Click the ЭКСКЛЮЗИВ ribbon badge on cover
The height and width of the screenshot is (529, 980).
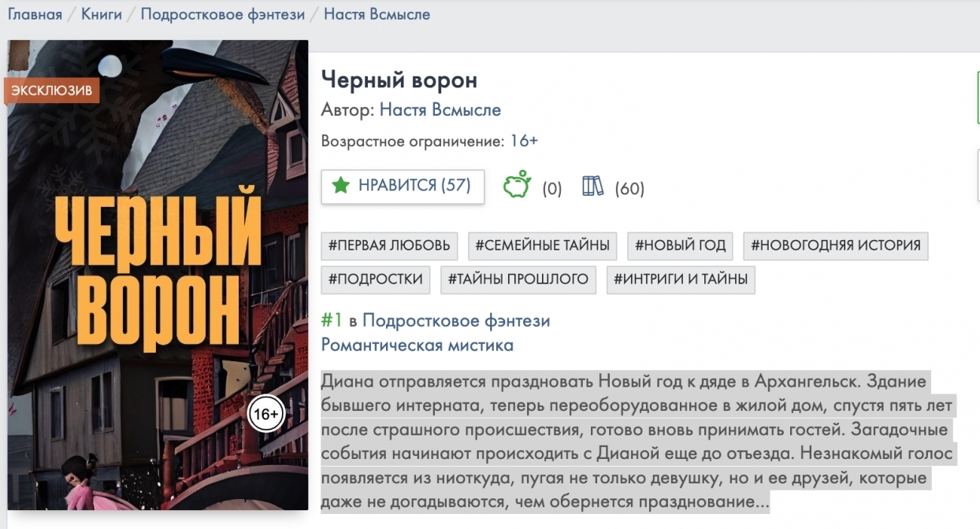(x=52, y=91)
